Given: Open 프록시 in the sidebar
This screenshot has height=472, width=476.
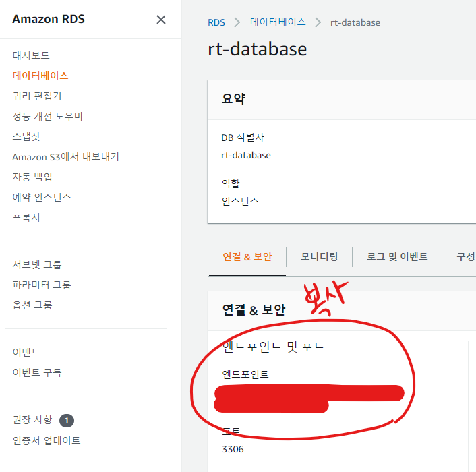Looking at the screenshot, I should click(x=26, y=217).
